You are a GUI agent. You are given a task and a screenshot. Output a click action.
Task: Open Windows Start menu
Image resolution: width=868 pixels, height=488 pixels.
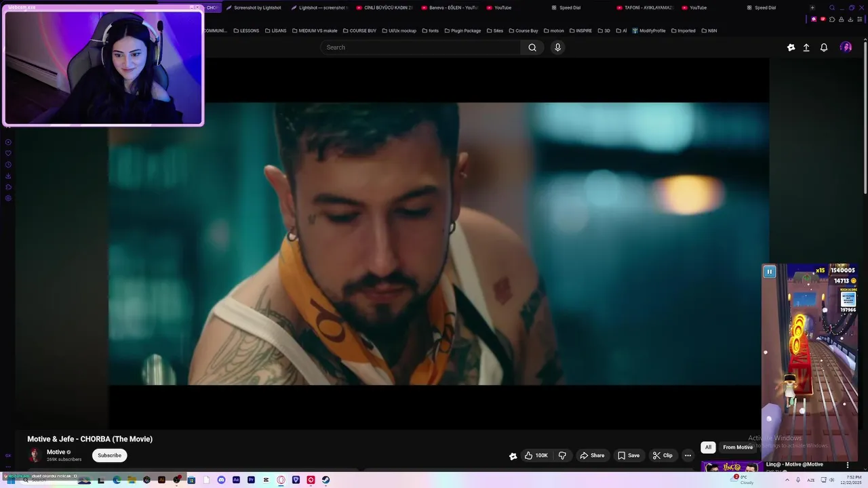click(x=11, y=480)
